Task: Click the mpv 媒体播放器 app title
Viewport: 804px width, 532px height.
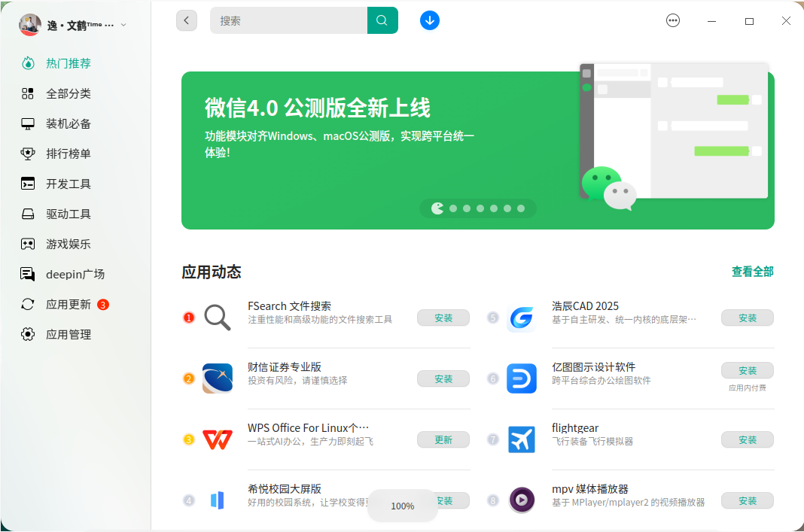Action: [x=590, y=489]
